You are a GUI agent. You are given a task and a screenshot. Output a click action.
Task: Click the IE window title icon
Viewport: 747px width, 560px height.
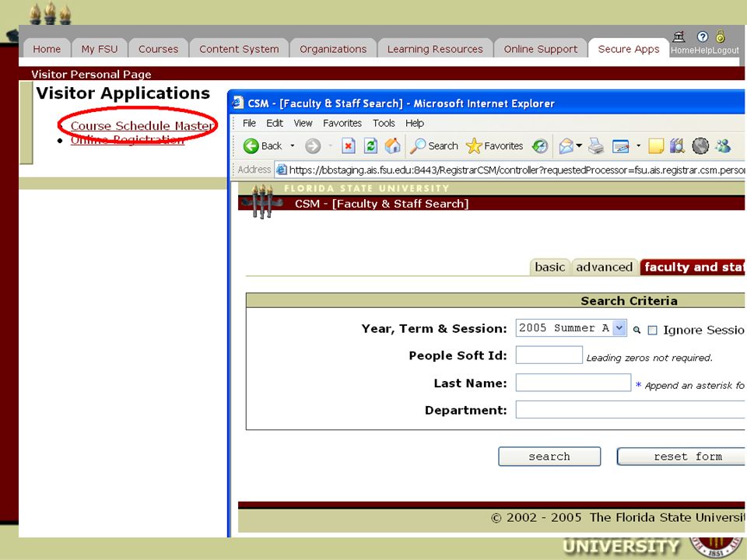pos(238,103)
